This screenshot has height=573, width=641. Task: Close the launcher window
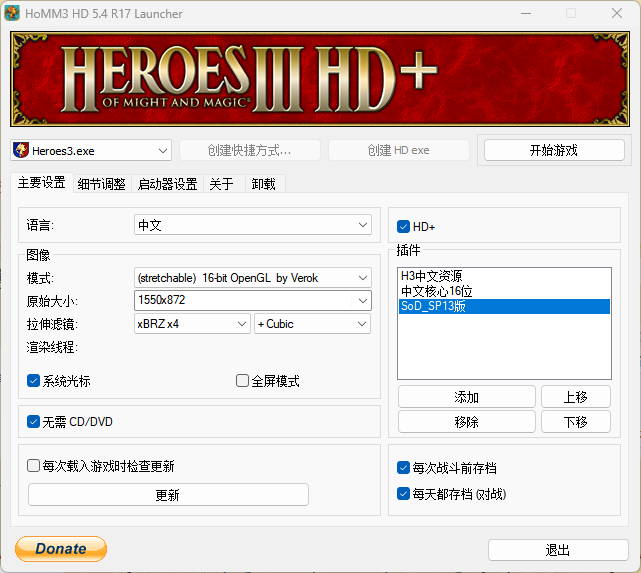(617, 13)
